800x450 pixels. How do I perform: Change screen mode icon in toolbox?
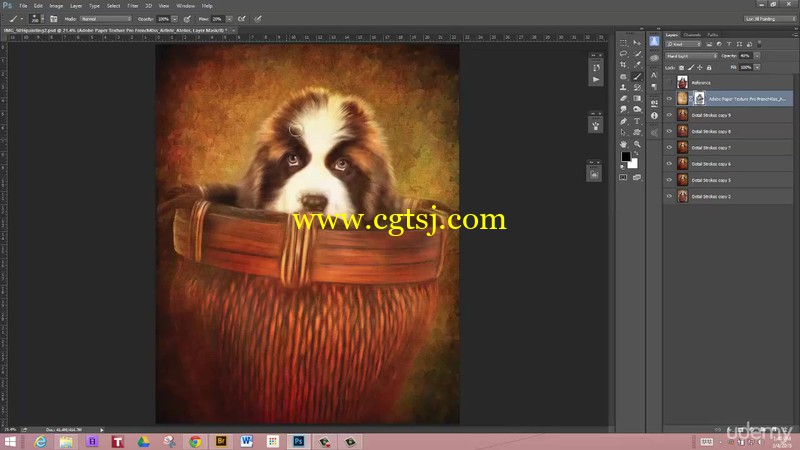(x=637, y=178)
